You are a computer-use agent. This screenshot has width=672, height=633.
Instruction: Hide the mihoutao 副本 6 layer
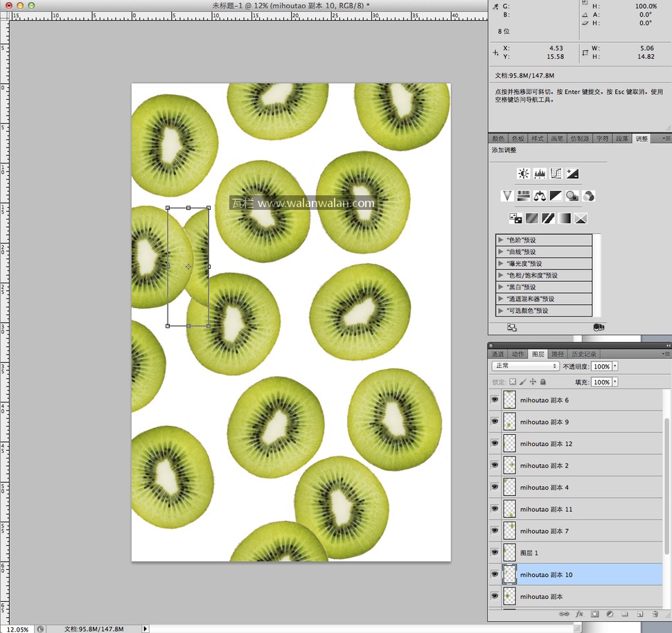coord(495,400)
